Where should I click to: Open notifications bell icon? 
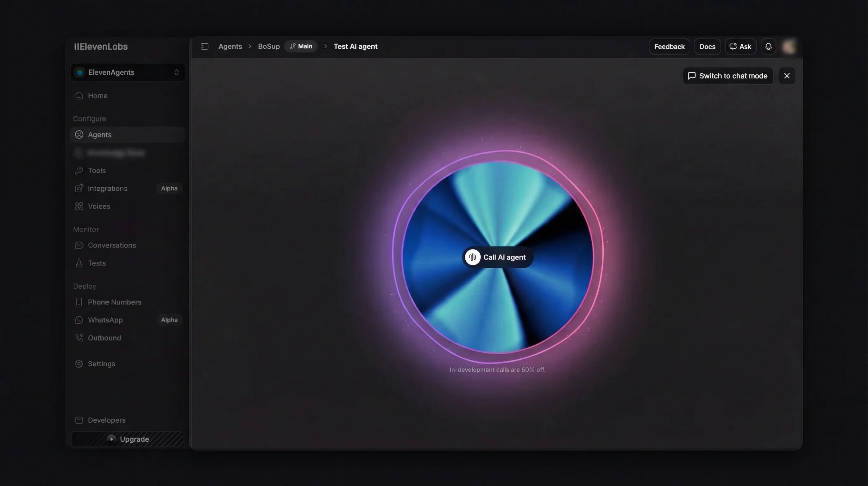768,47
